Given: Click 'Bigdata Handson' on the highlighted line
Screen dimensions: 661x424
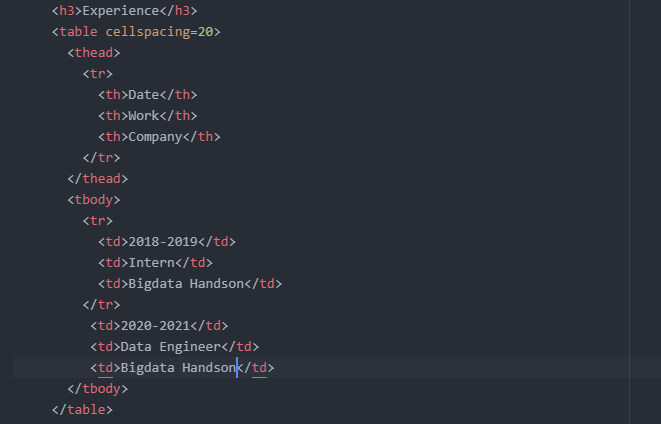Looking at the screenshot, I should pos(178,368).
